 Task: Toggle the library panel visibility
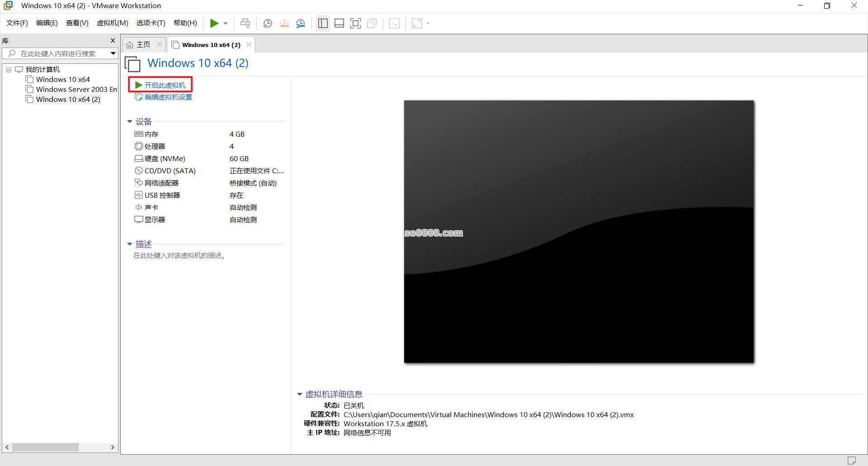323,23
